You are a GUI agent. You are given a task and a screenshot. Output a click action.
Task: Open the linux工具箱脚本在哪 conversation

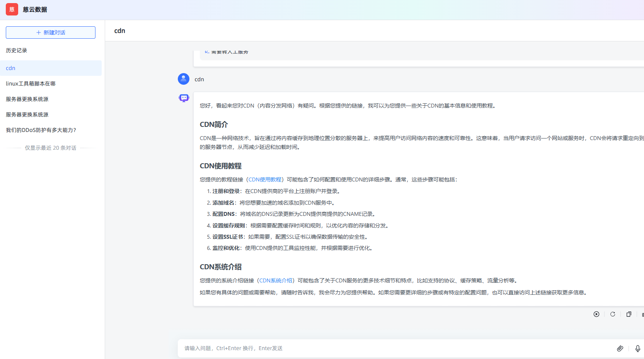click(51, 84)
